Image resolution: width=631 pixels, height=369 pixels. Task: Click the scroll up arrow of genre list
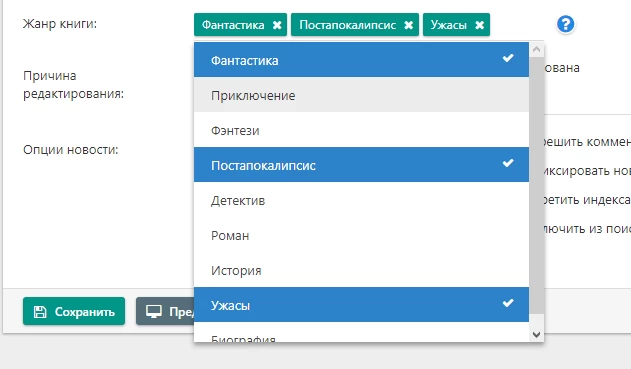tap(536, 49)
